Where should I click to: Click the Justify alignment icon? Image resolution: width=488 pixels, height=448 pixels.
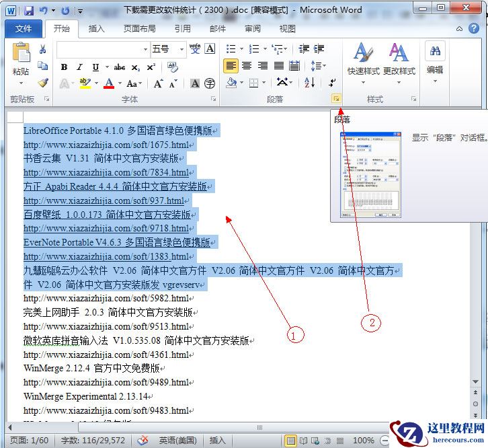[278, 66]
